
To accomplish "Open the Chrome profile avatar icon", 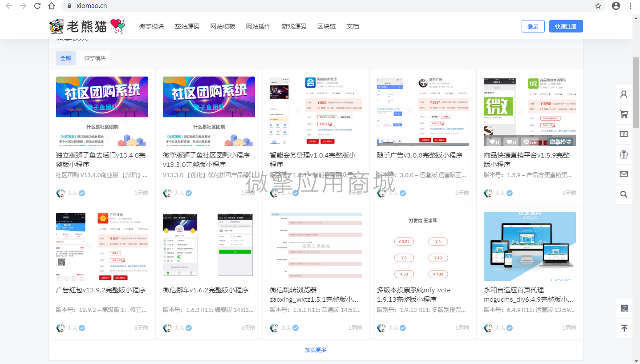I will [x=616, y=6].
